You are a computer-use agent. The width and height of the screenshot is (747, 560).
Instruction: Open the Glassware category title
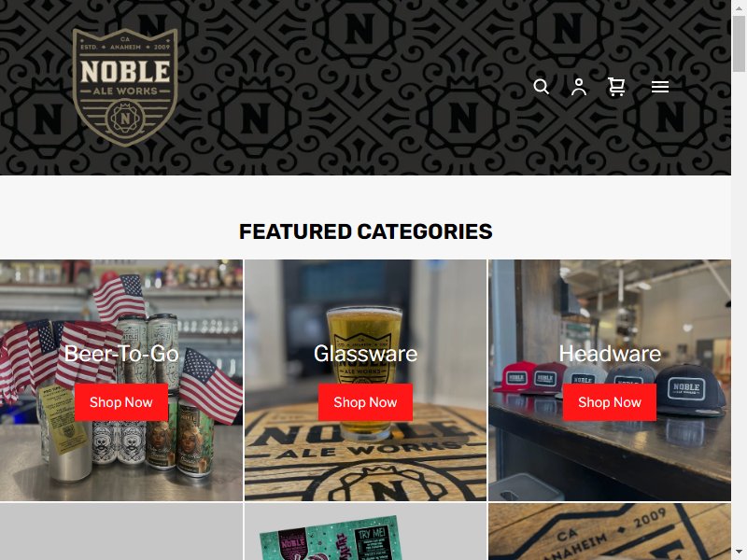click(x=365, y=354)
